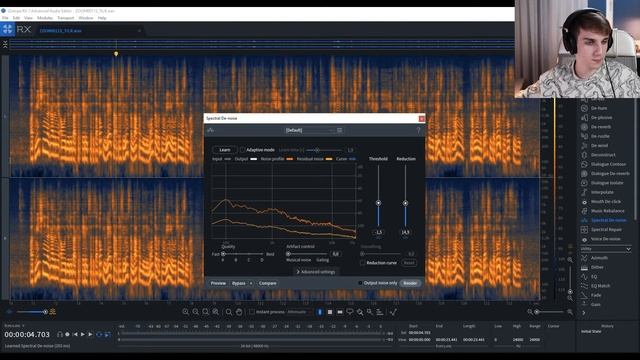The width and height of the screenshot is (640, 360).
Task: Click the Render button
Action: [x=410, y=283]
